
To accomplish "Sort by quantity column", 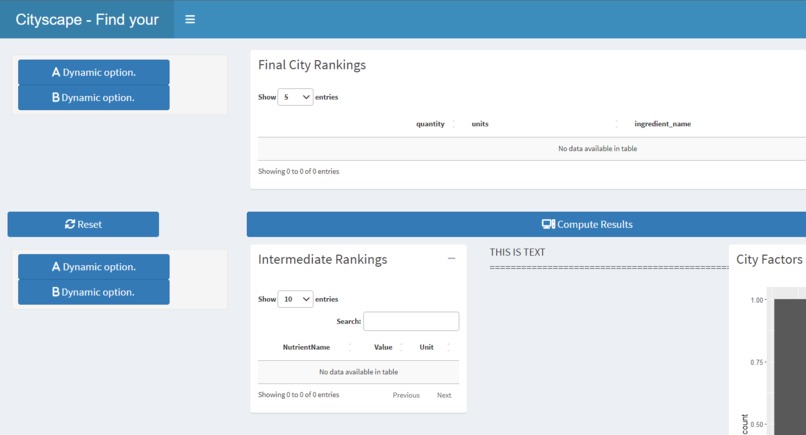I will click(x=430, y=124).
